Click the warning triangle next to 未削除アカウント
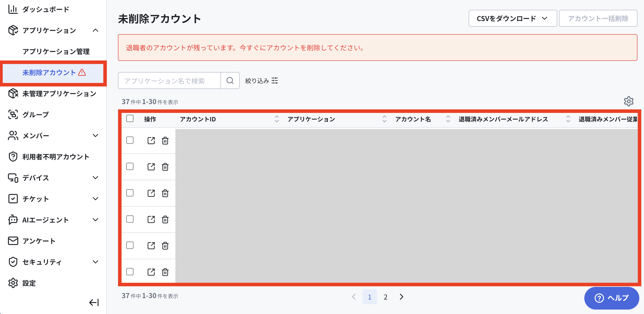 [82, 73]
